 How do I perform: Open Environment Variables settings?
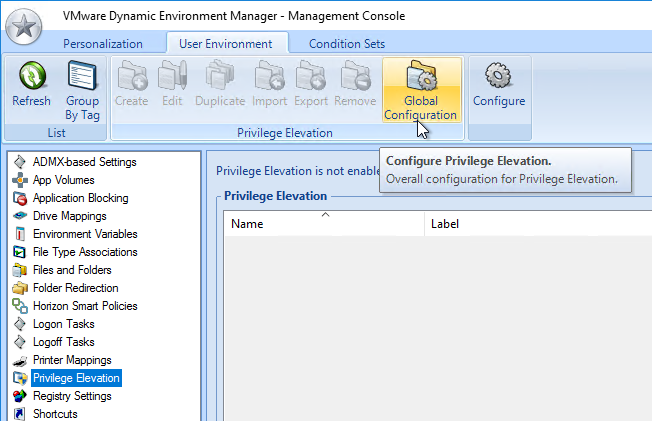(85, 234)
